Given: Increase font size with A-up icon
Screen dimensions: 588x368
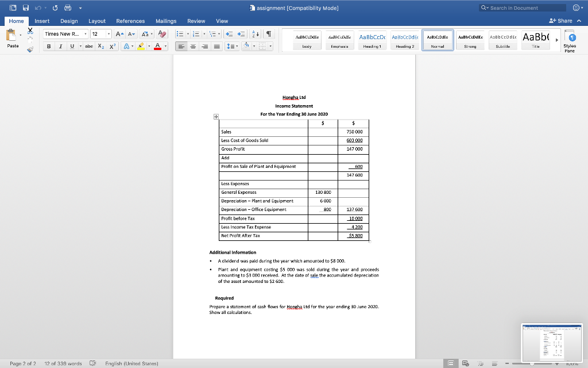Looking at the screenshot, I should coord(119,34).
